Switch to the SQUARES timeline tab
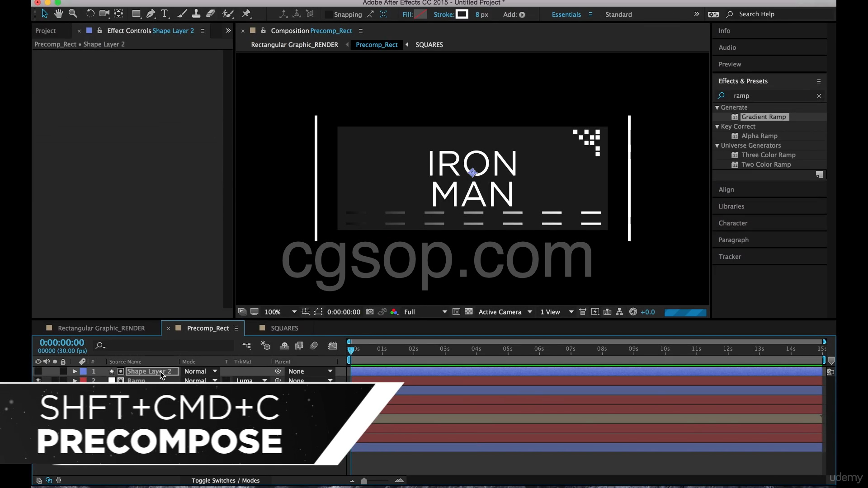This screenshot has width=868, height=488. pos(284,328)
